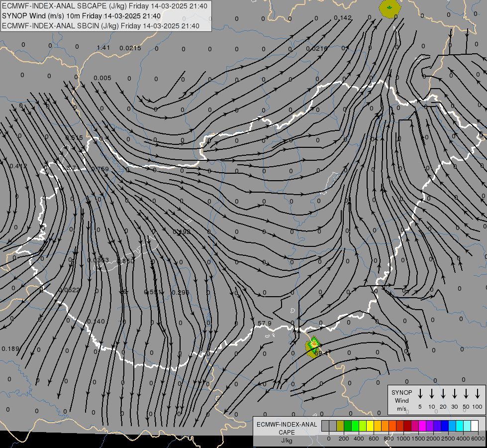Pick the pure blue CAPE legend swatch

444,426
